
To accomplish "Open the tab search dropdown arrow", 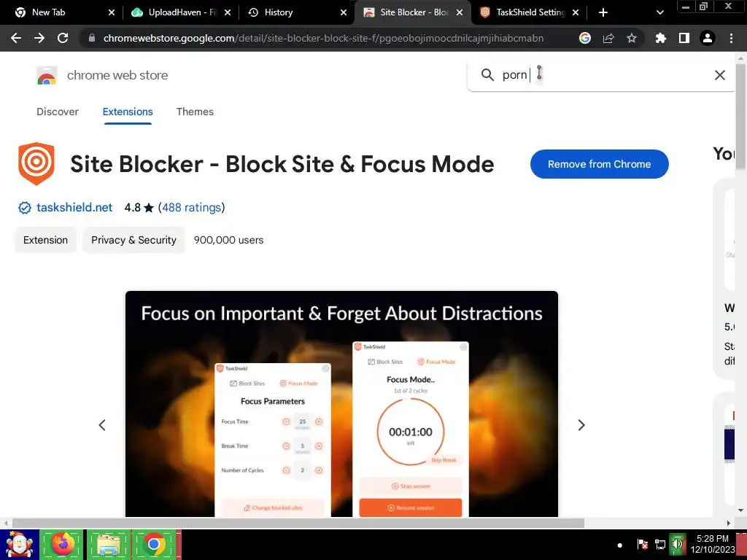I will tap(659, 12).
